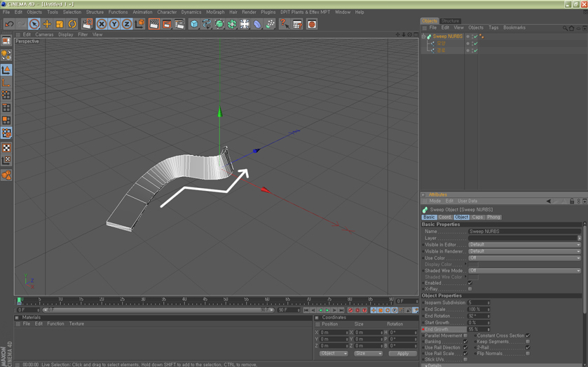Open the viewport Cameras menu

[44, 34]
